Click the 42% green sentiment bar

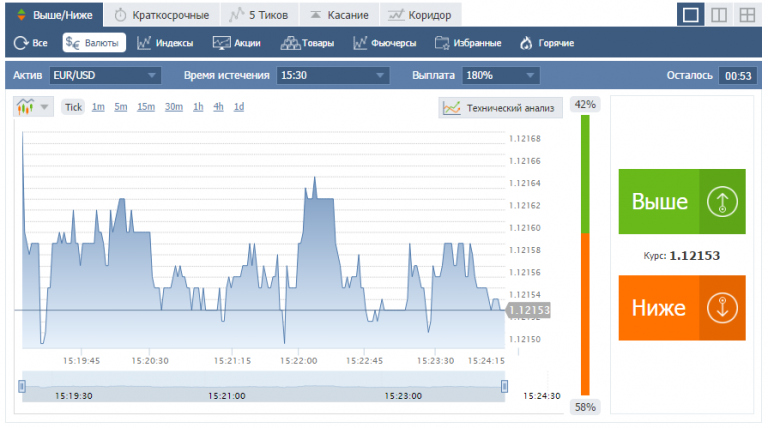pyautogui.click(x=585, y=174)
